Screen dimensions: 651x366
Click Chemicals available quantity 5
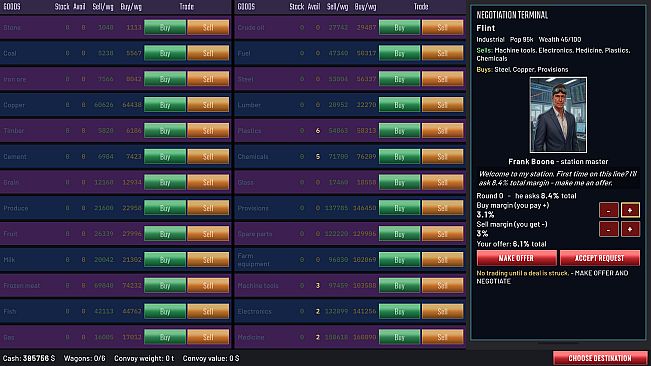pyautogui.click(x=318, y=156)
